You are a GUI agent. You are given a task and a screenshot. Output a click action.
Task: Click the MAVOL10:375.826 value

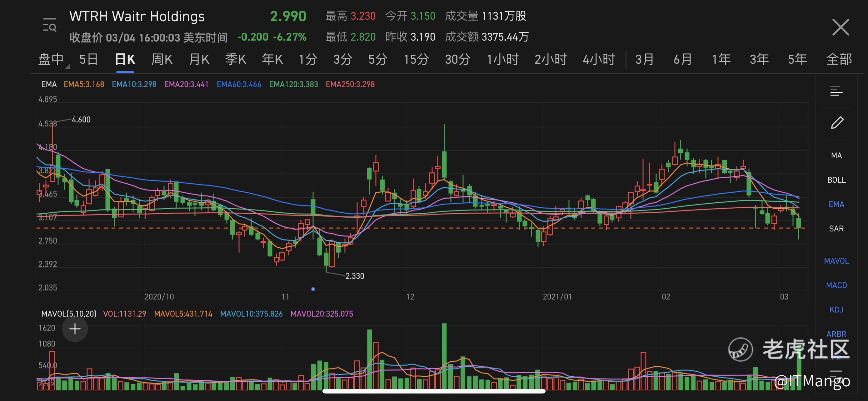click(x=251, y=314)
